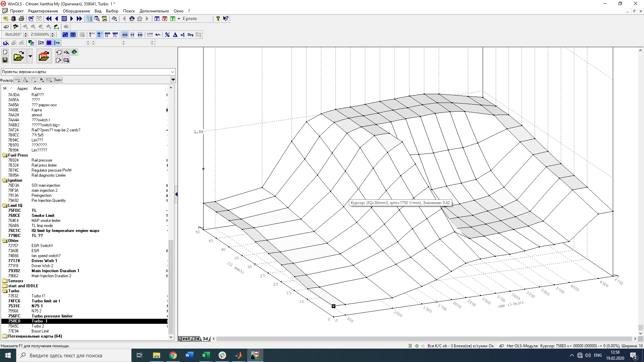Select Driver Wish 1 map
Screen dimensions: 644x362
(44, 261)
